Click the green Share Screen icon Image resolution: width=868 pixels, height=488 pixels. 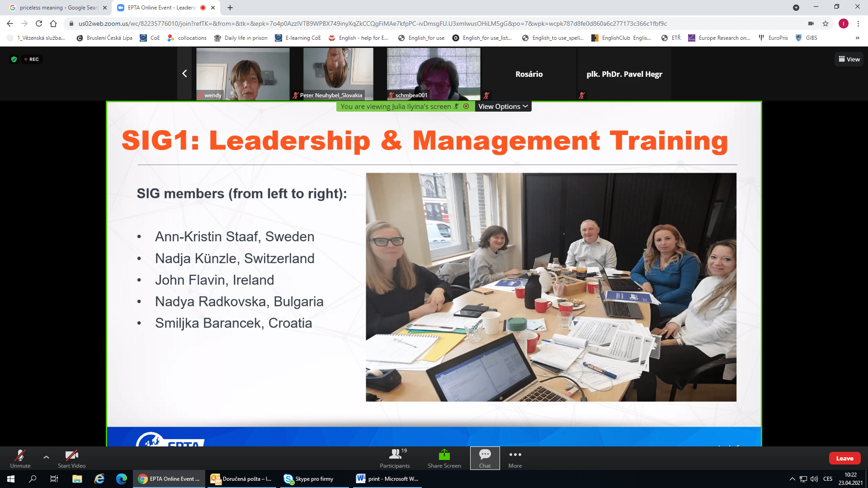[x=444, y=454]
